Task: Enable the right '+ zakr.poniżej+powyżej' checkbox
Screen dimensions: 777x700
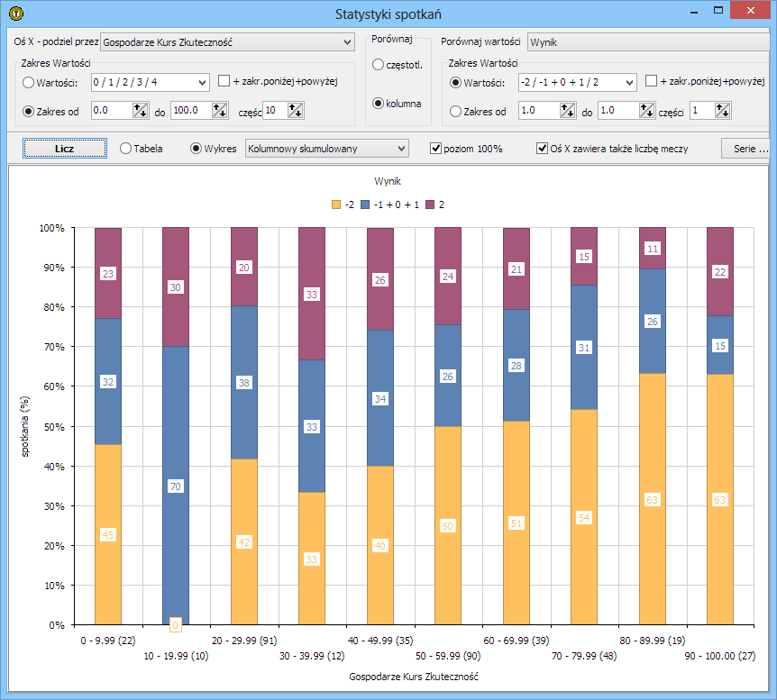Action: pyautogui.click(x=651, y=81)
